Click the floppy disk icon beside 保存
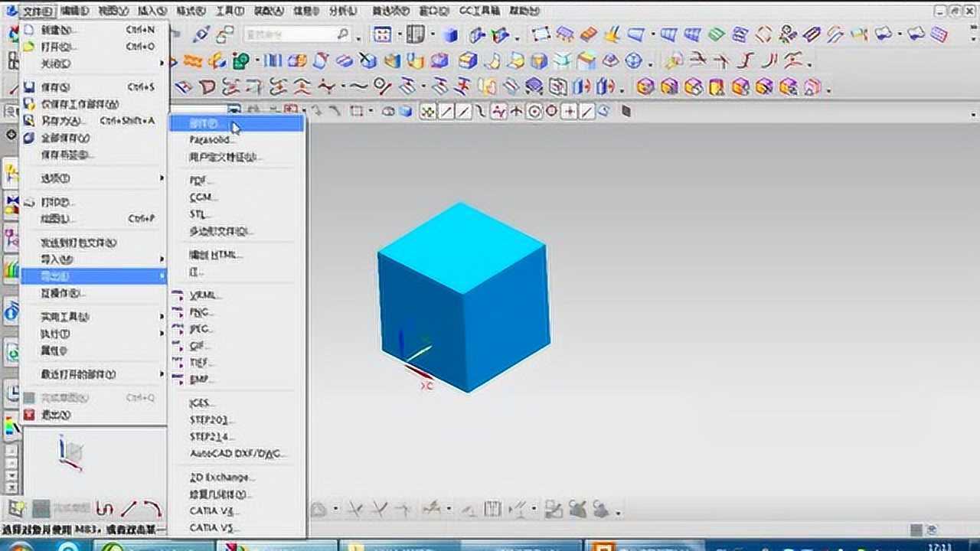The width and height of the screenshot is (980, 551). point(29,86)
